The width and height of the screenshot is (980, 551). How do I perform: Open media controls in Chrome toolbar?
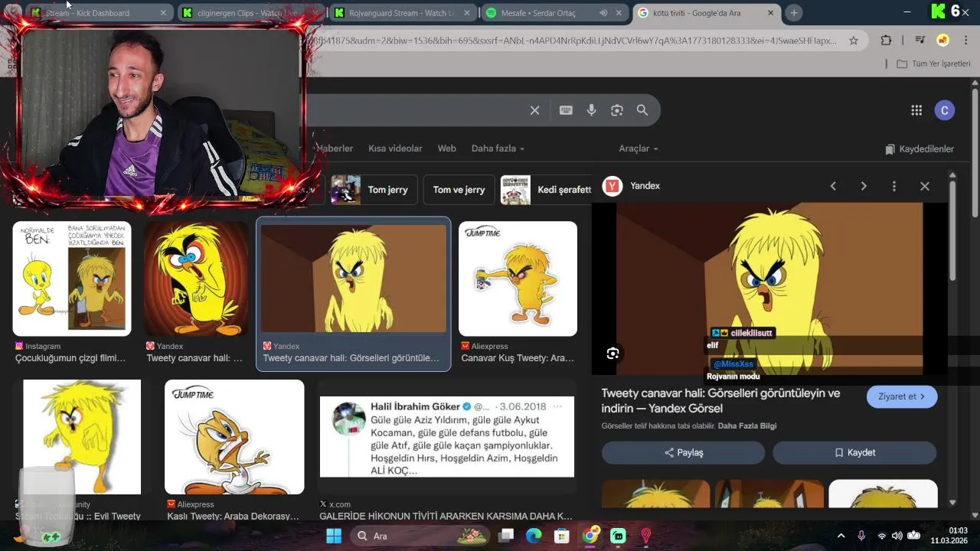point(920,41)
